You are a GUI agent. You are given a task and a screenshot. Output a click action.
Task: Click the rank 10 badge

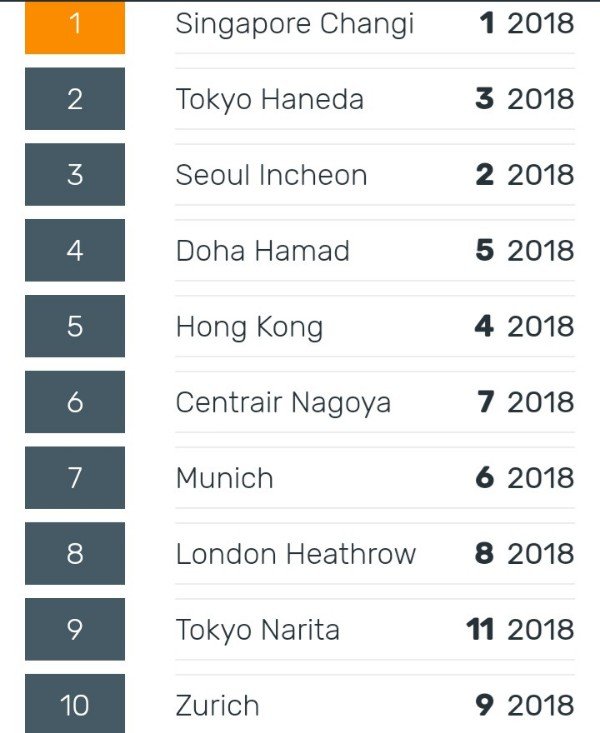pyautogui.click(x=75, y=704)
